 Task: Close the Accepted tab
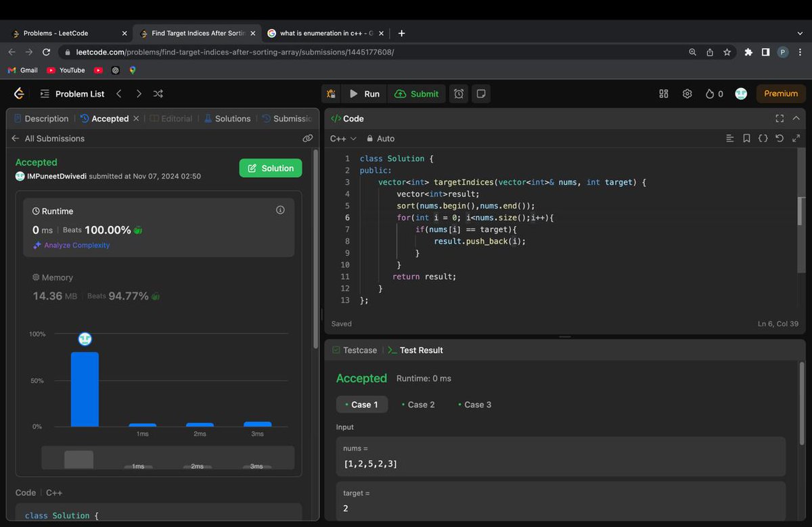136,118
